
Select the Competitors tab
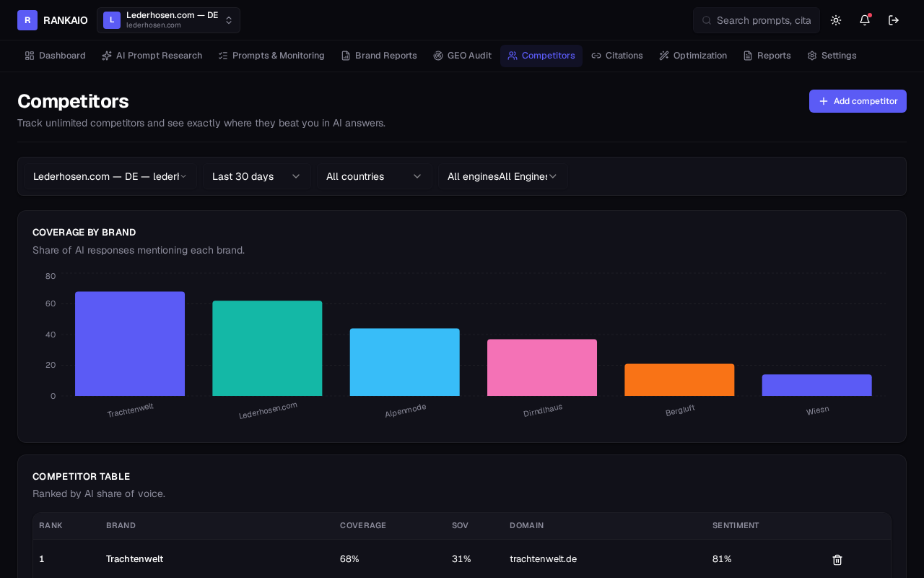click(541, 56)
